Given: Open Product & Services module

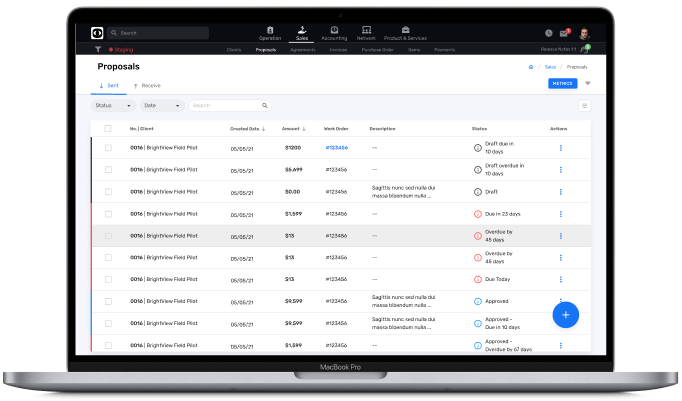Looking at the screenshot, I should (405, 33).
